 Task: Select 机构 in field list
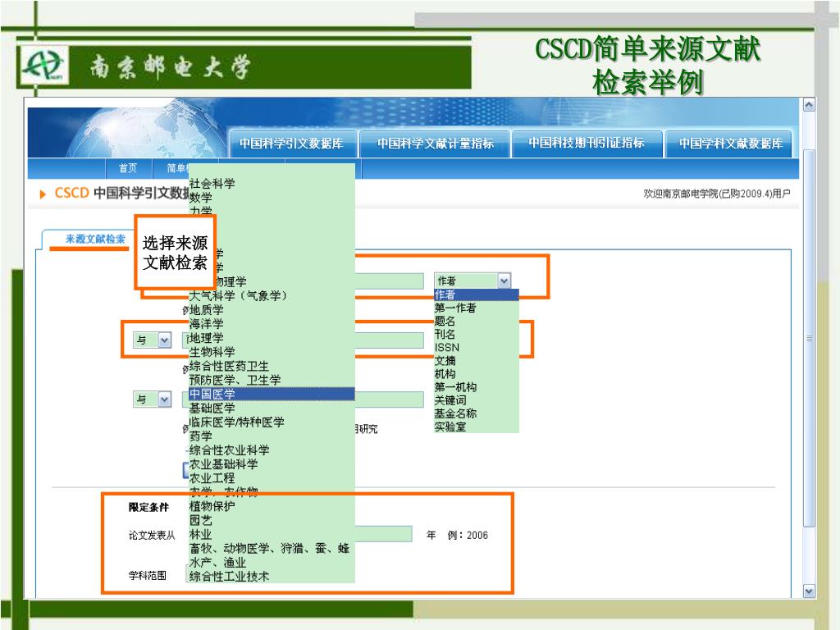point(477,374)
